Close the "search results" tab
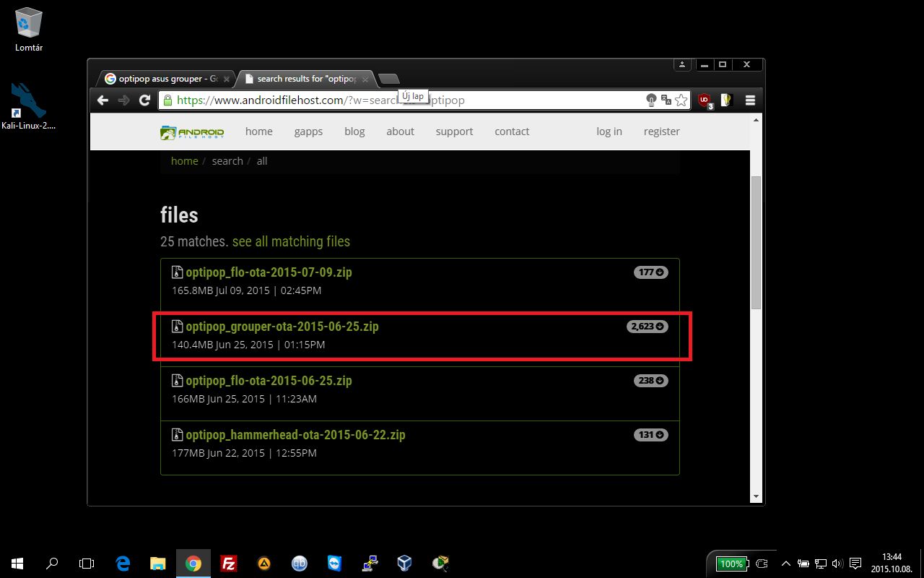The height and width of the screenshot is (578, 924). coord(365,79)
